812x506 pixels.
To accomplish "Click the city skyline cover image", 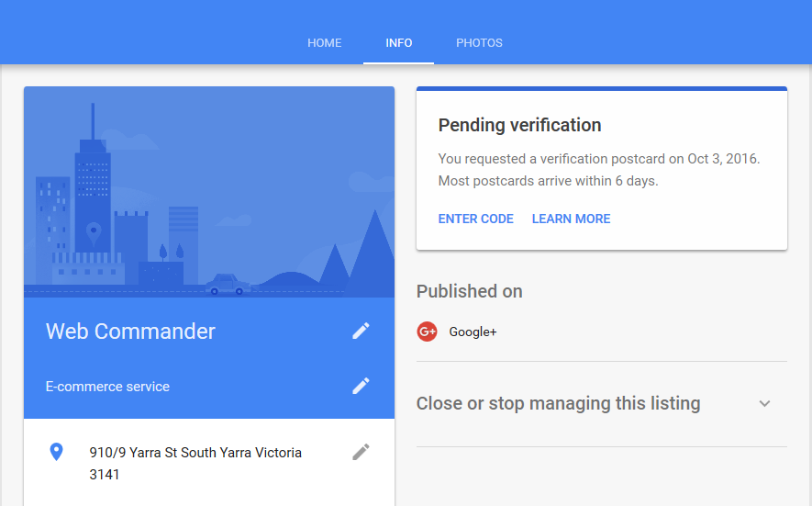I will point(209,192).
